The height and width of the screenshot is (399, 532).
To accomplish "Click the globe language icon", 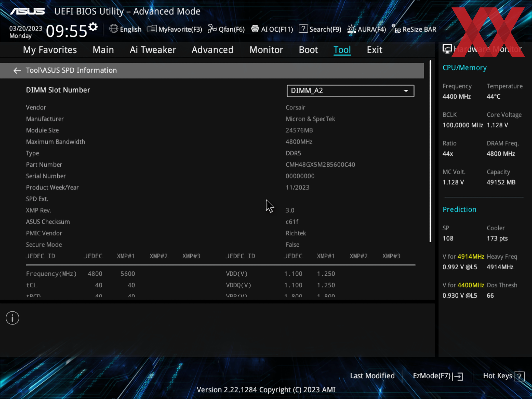I will [x=114, y=29].
